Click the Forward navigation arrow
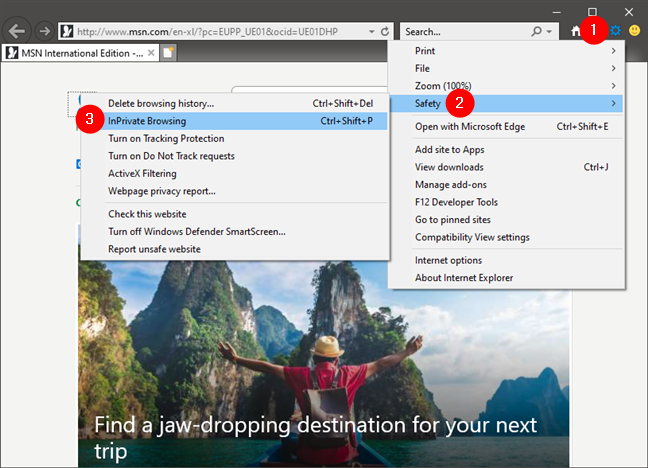The width and height of the screenshot is (648, 468). [x=43, y=31]
